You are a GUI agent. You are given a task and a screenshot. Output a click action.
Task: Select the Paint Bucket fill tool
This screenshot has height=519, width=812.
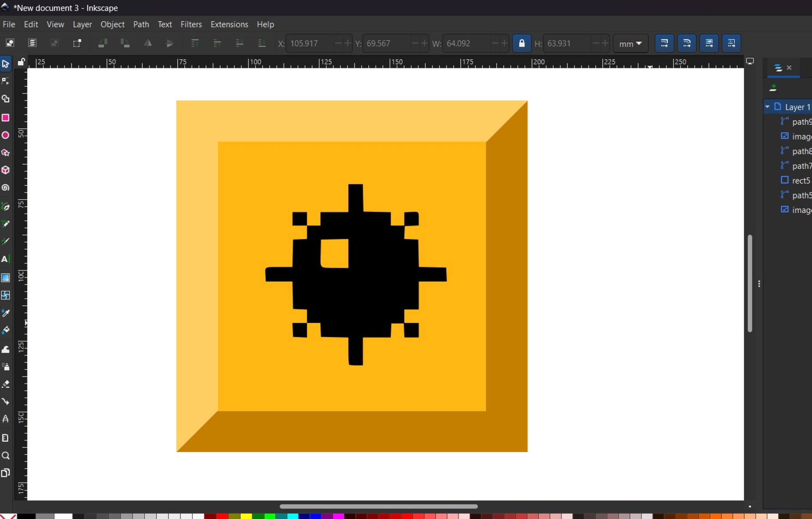coord(6,330)
